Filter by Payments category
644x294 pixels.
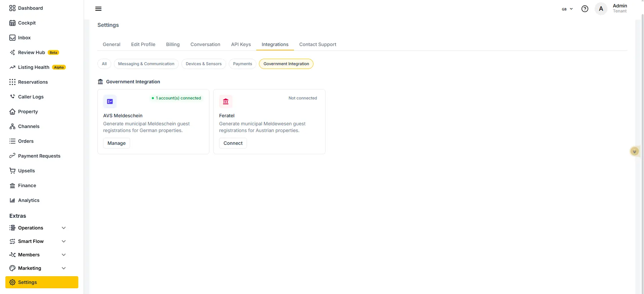[x=243, y=64]
